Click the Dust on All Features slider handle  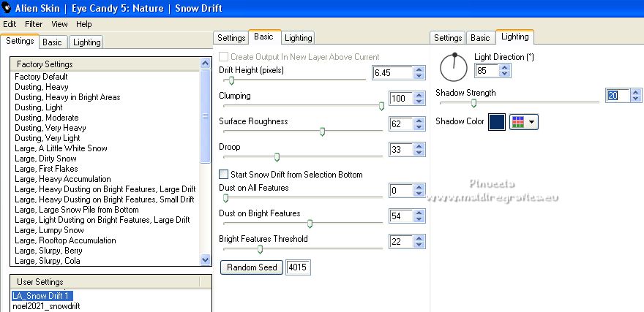(x=225, y=199)
